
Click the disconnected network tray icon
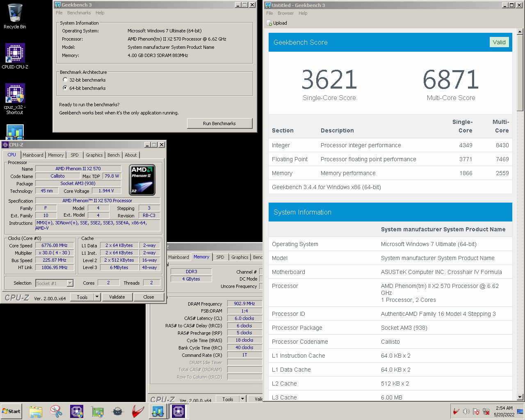486,411
